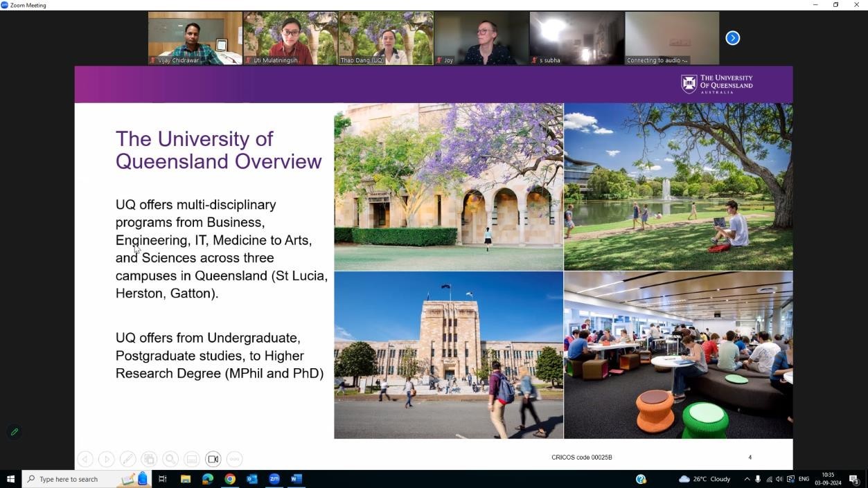868x488 pixels.
Task: Open the Windows Start menu
Action: 10,479
